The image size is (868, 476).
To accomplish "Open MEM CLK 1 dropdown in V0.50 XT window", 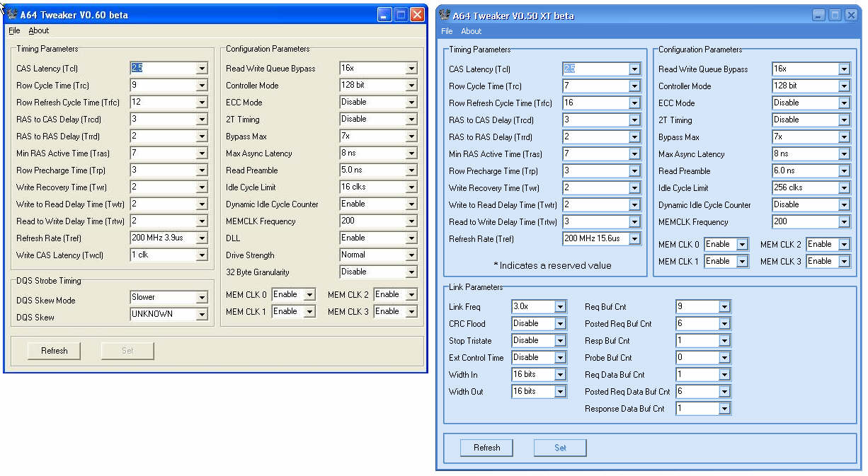I will 742,262.
